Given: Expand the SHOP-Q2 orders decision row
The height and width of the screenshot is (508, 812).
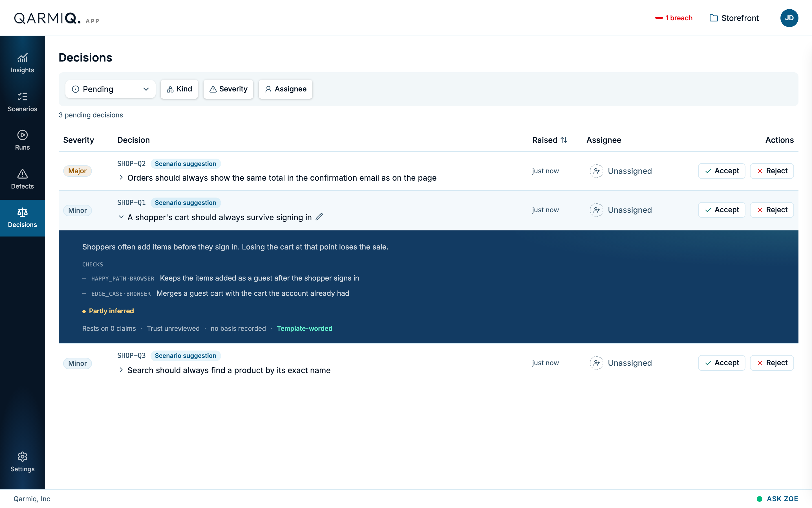Looking at the screenshot, I should (x=121, y=178).
